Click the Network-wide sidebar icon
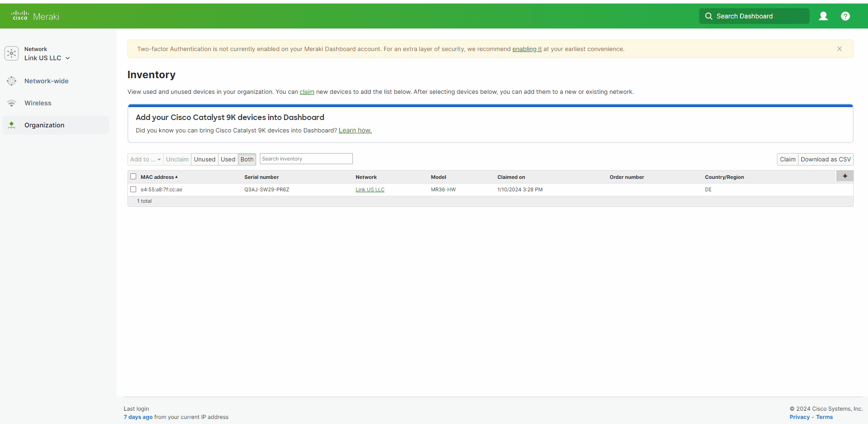This screenshot has height=424, width=868. 11,81
